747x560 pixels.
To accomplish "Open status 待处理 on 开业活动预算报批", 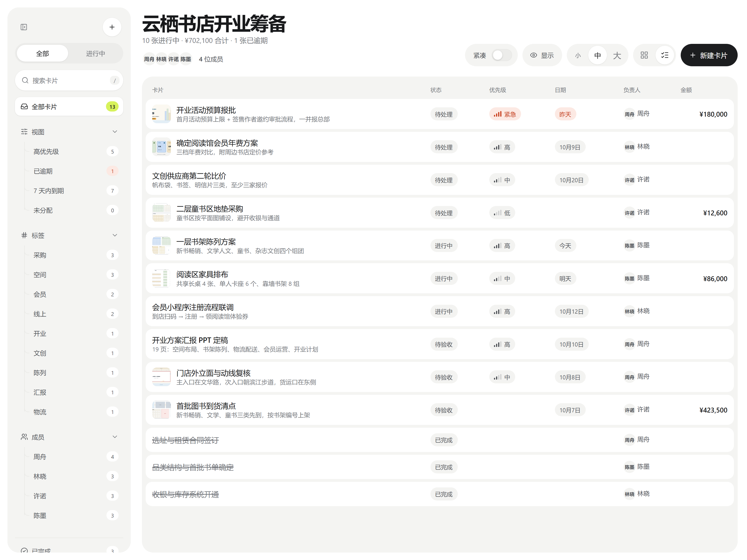I will tap(444, 114).
